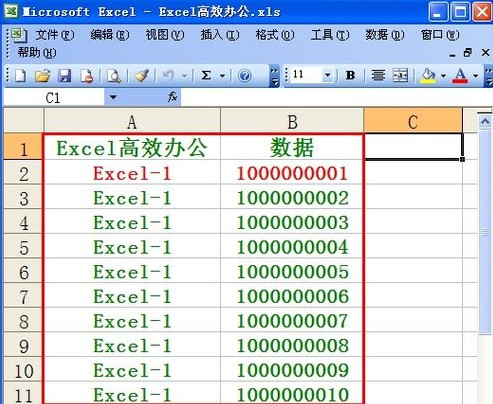Viewport: 493px width, 404px height.
Task: Expand the Undo history dropdown arrow
Action: click(184, 76)
